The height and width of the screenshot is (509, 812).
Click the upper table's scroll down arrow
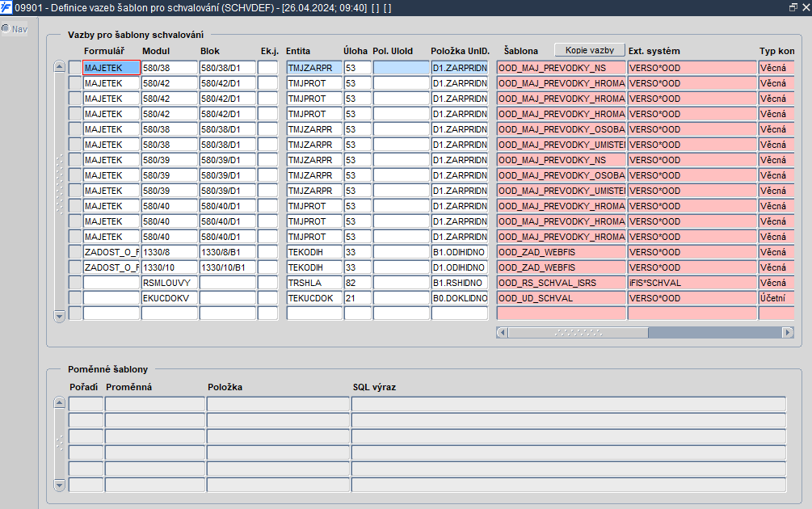pos(60,316)
